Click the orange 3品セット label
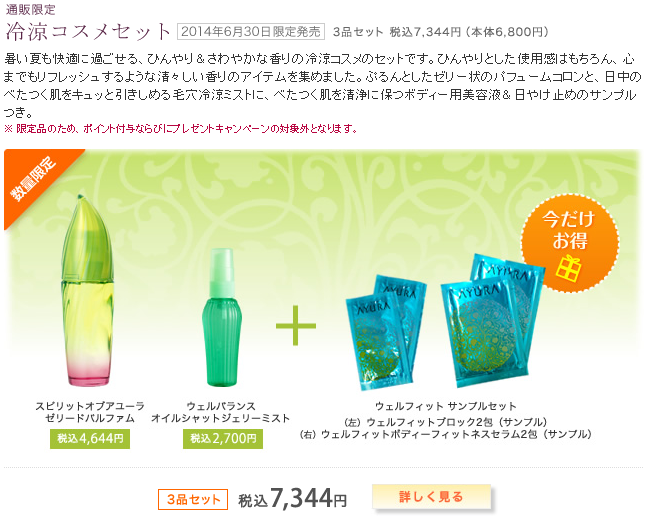The height and width of the screenshot is (517, 646). pos(193,499)
